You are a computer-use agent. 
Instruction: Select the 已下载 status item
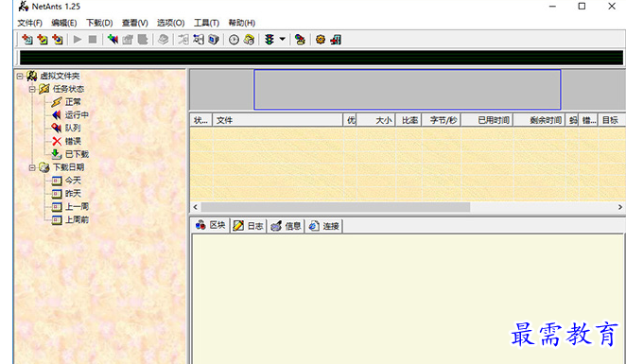pos(77,154)
